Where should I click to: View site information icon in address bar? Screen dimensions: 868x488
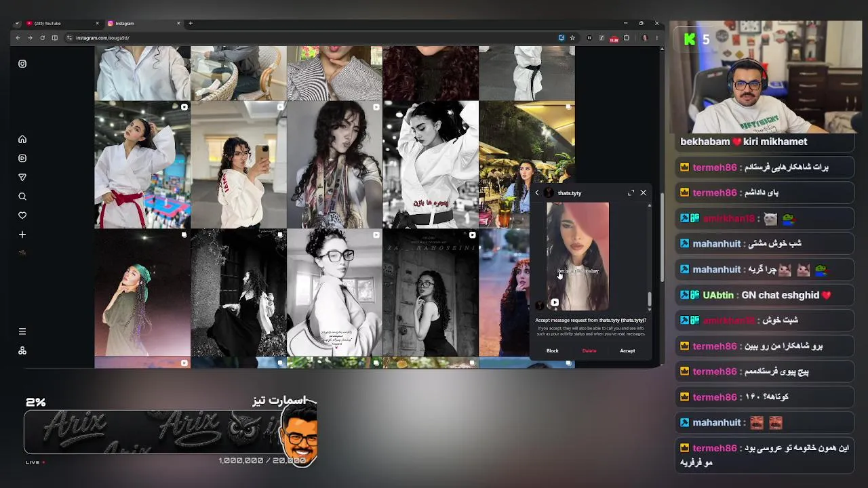click(x=70, y=38)
